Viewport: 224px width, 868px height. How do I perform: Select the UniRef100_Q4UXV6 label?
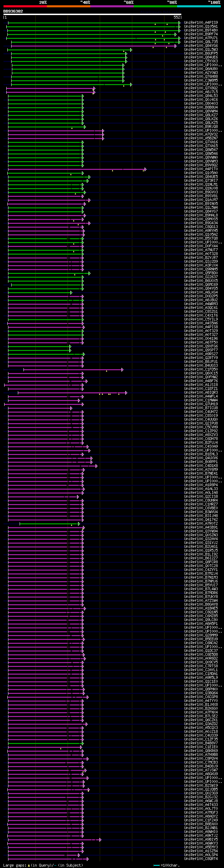point(201,458)
